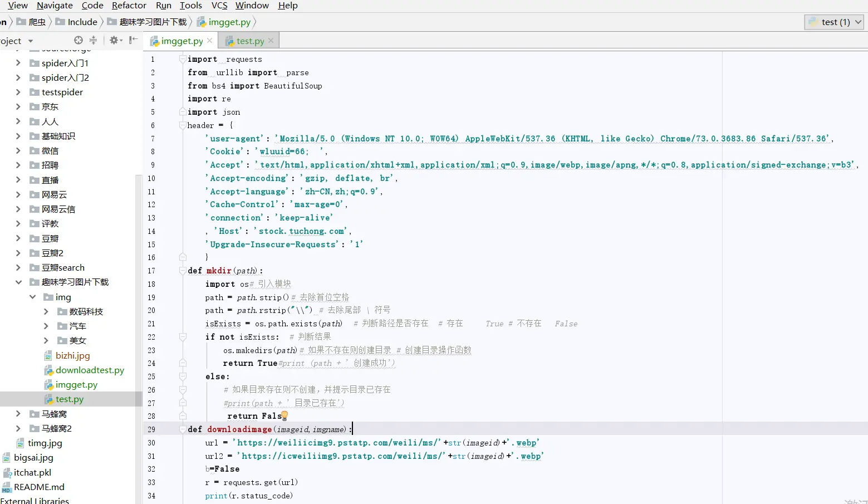Click 'requests.get(url)' on line 33
Viewport: 868px width, 504px height.
coord(261,482)
